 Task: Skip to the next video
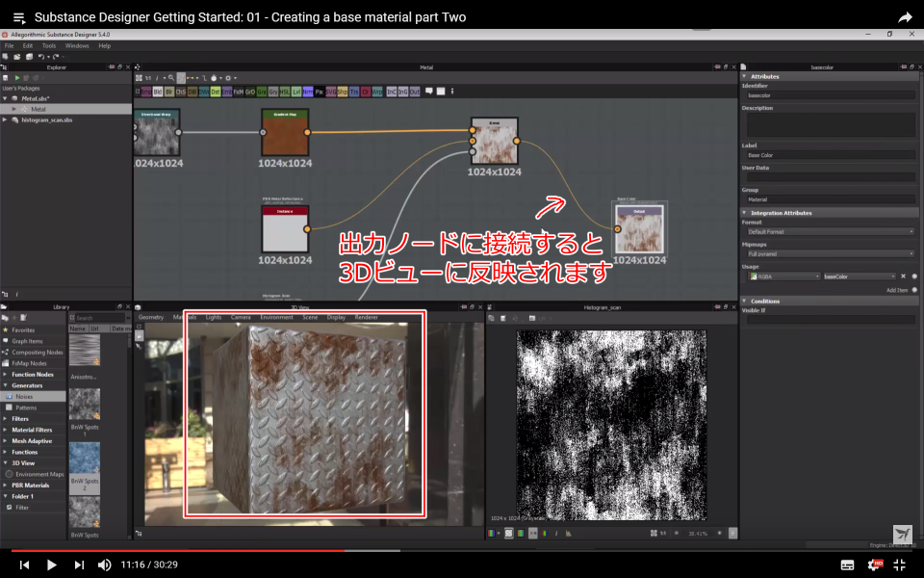79,565
